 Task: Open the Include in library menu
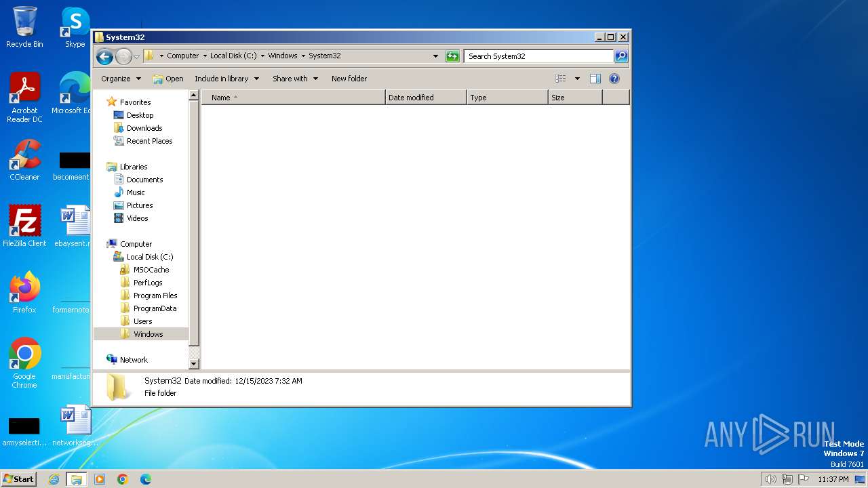(226, 79)
